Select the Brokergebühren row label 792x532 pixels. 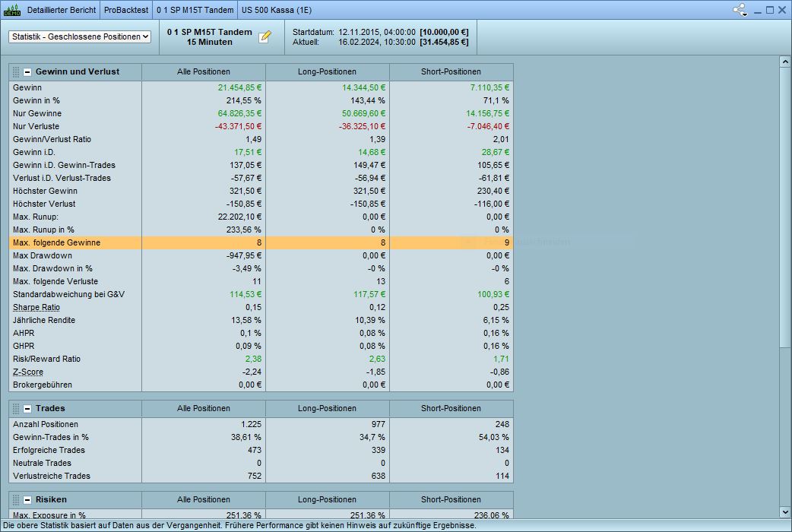click(x=43, y=385)
